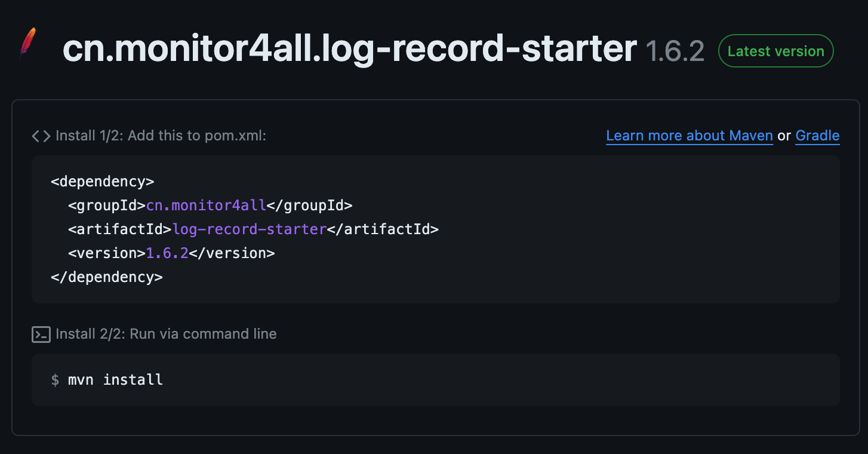Click the word 'or' between Maven and Gradle
This screenshot has height=454, width=868.
784,136
